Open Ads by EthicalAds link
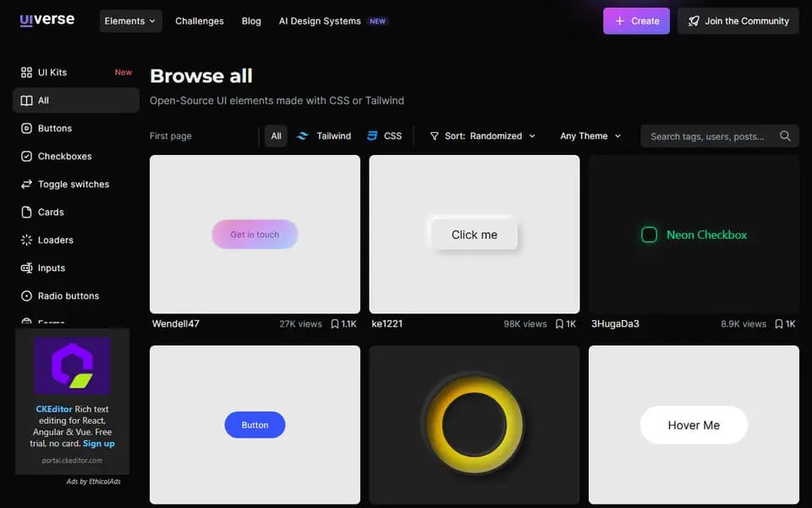Viewport: 812px width, 508px height. pos(93,482)
